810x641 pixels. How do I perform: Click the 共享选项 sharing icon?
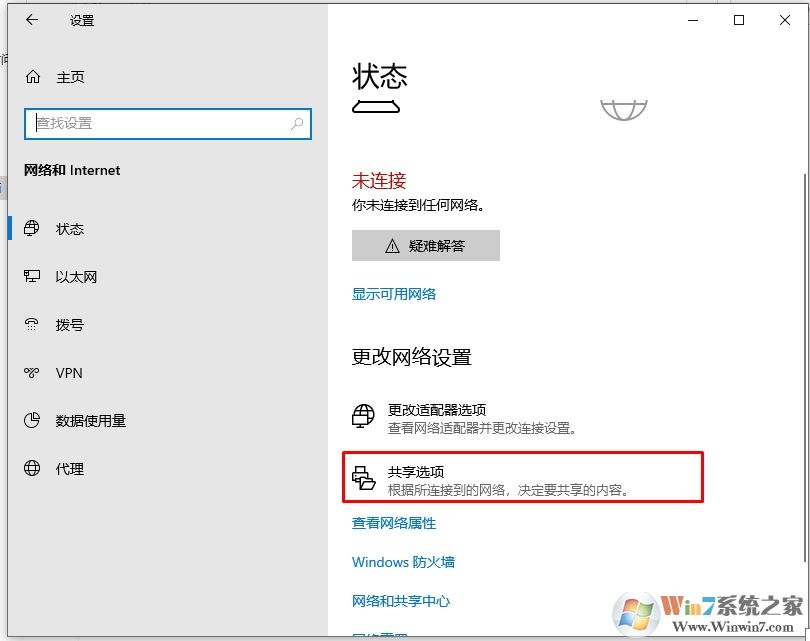[x=364, y=476]
